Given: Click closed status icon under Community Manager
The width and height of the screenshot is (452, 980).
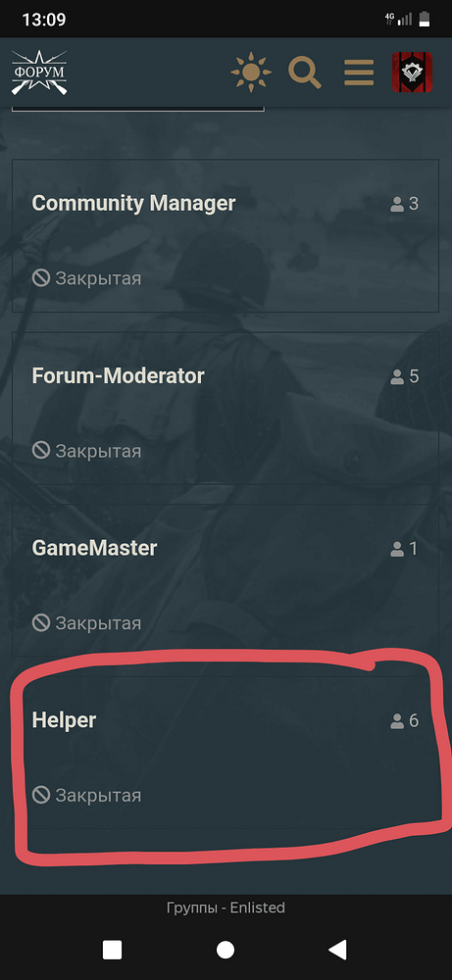Looking at the screenshot, I should point(41,278).
